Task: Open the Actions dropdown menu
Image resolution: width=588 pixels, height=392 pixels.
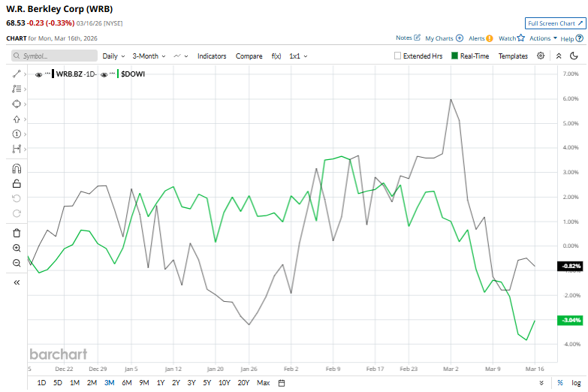Action: pyautogui.click(x=543, y=38)
